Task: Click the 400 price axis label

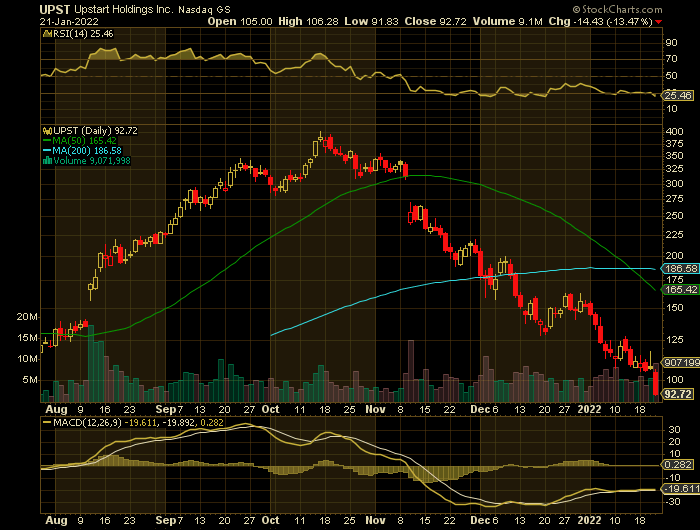Action: click(x=674, y=132)
